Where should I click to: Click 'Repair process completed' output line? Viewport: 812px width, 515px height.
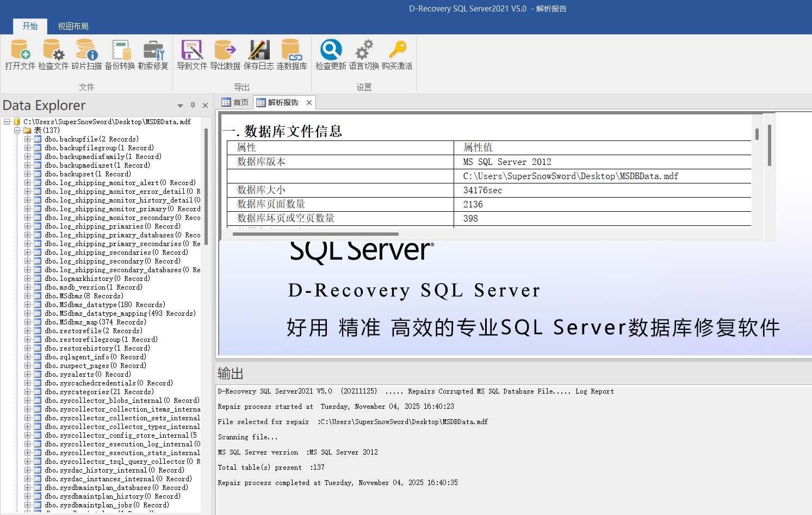coord(338,483)
